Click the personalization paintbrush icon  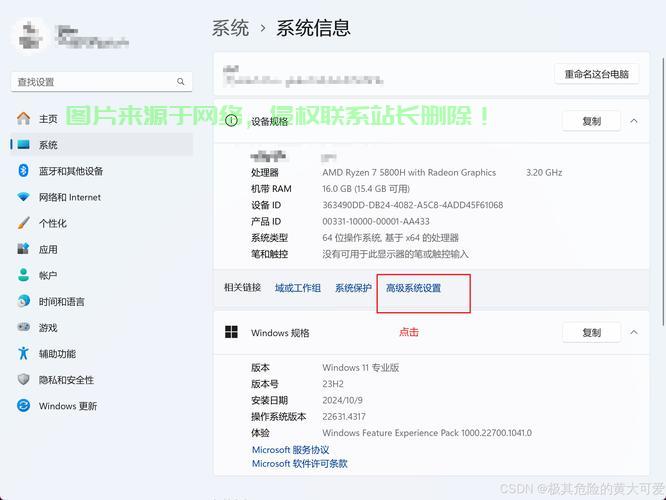click(x=23, y=223)
